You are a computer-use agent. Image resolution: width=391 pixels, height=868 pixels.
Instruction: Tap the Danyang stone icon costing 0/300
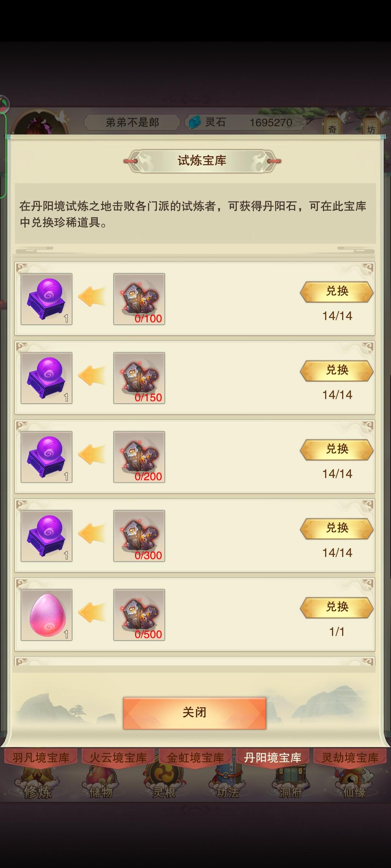(139, 536)
